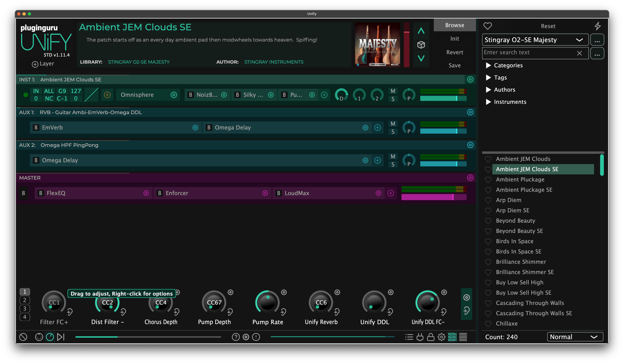Image resolution: width=624 pixels, height=364 pixels.
Task: Solo the AUX 1 layer
Action: click(393, 132)
